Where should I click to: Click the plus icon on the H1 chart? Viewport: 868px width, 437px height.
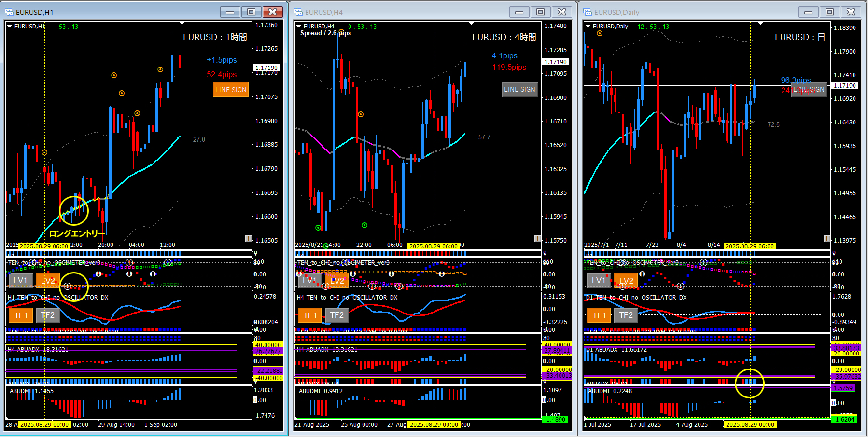click(249, 238)
